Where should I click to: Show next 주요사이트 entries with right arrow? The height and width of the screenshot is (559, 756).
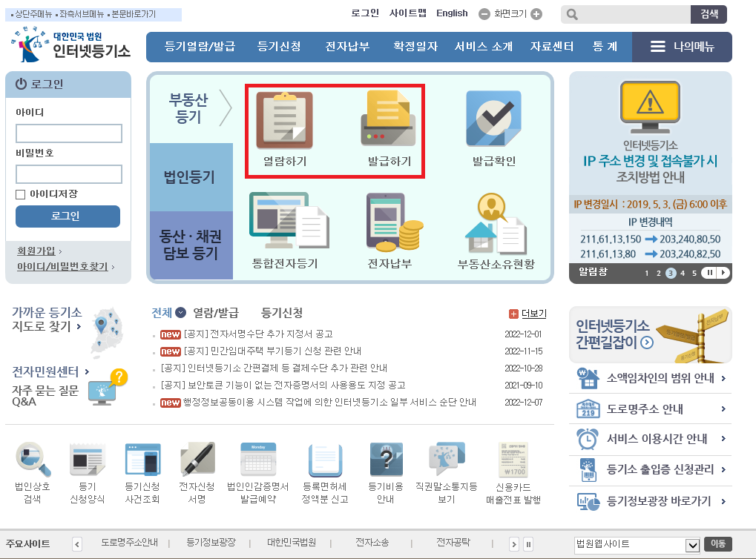tap(514, 544)
